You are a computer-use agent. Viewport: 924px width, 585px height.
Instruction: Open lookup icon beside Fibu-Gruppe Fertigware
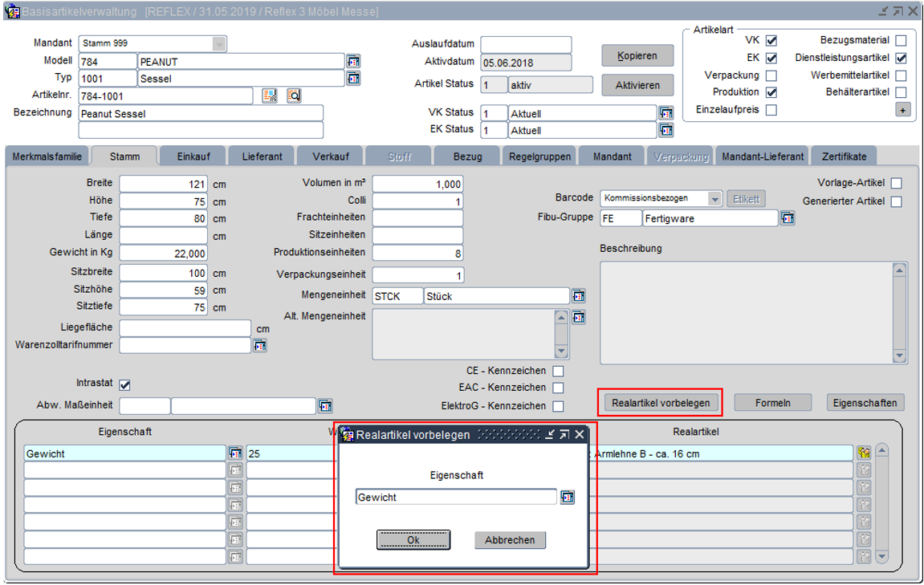tap(788, 218)
